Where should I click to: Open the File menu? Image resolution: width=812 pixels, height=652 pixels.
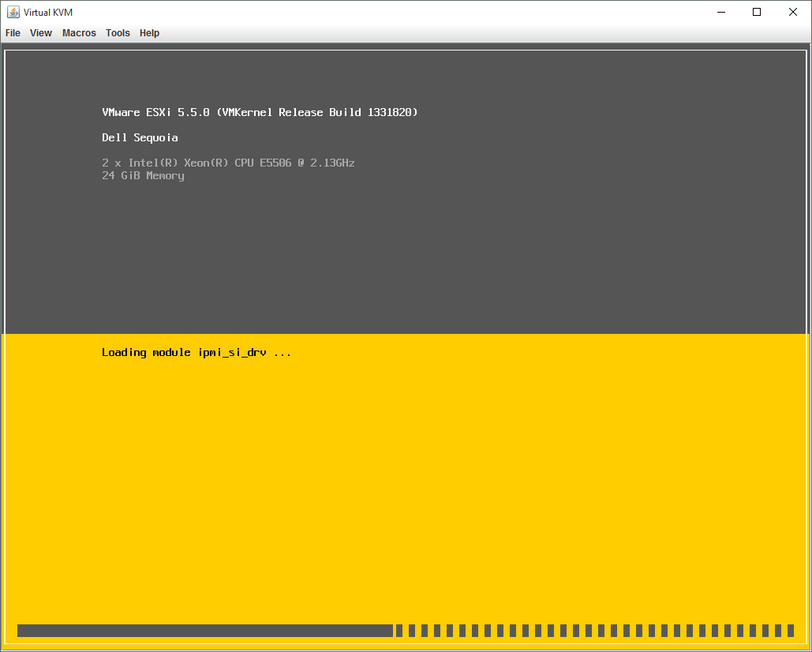(x=13, y=33)
